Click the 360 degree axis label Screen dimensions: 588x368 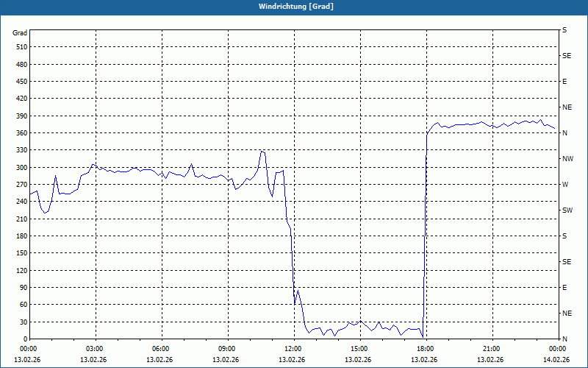pos(21,133)
